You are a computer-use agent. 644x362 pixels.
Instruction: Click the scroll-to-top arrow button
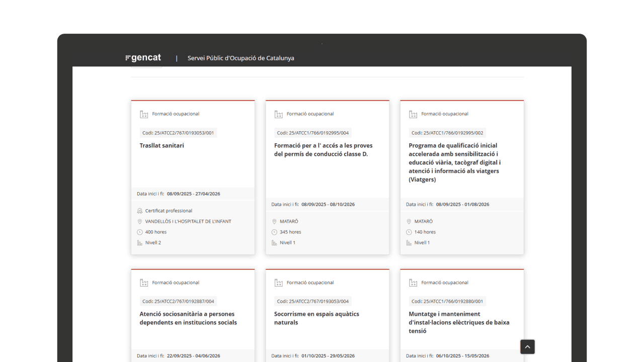(x=527, y=347)
